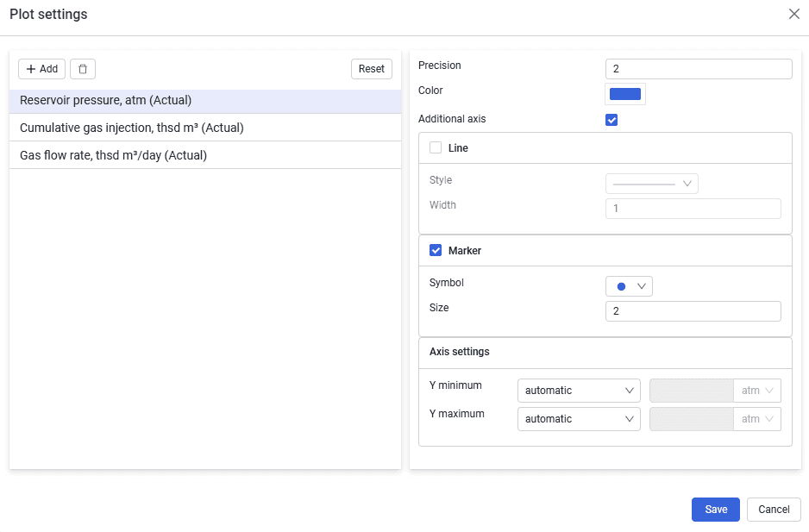Click the trash delete icon
Image resolution: width=809 pixels, height=532 pixels.
[x=83, y=69]
